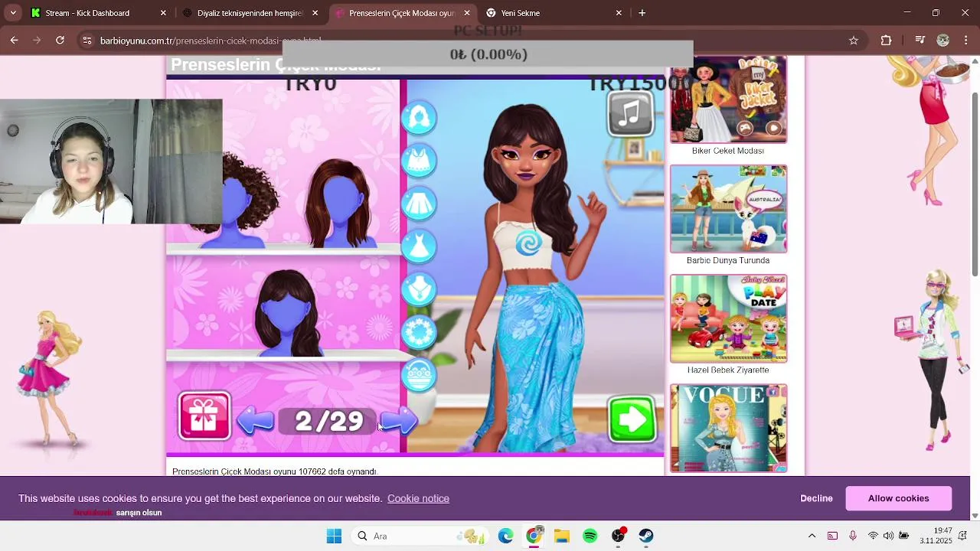Open the notifications bell icon
Viewport: 980px width, 551px height.
tap(963, 536)
